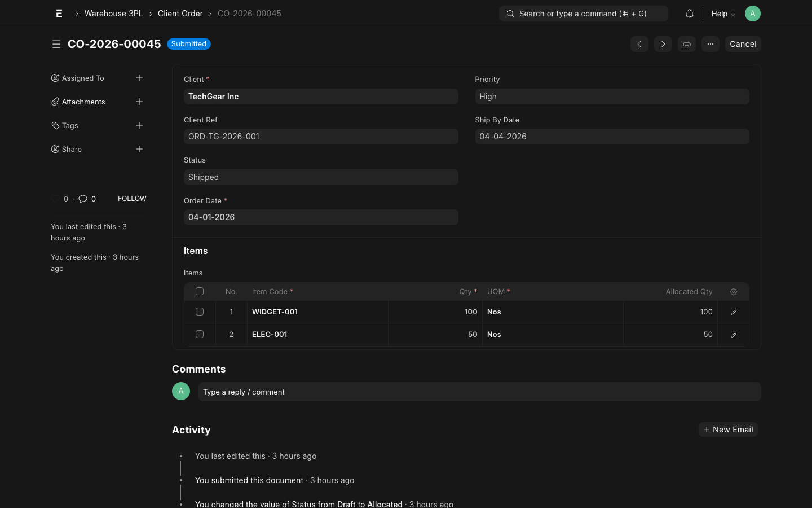Edit WIDGET-001 row using its pencil icon
The image size is (812, 508).
(733, 312)
